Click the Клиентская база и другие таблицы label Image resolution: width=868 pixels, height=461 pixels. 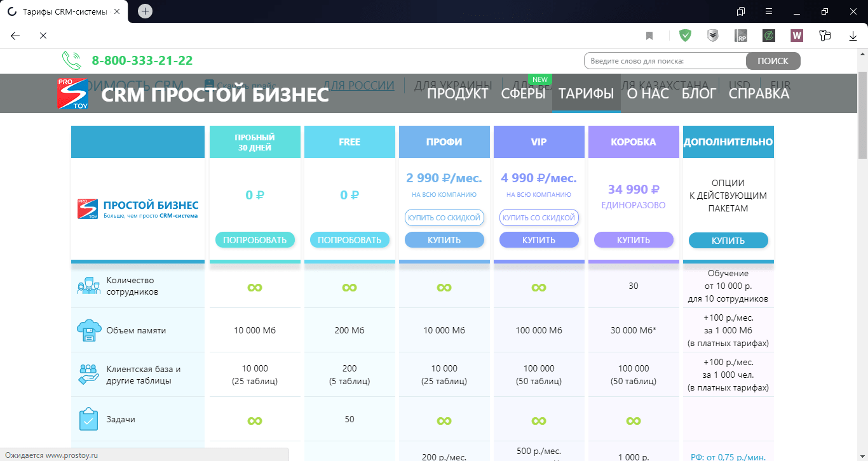pos(144,375)
